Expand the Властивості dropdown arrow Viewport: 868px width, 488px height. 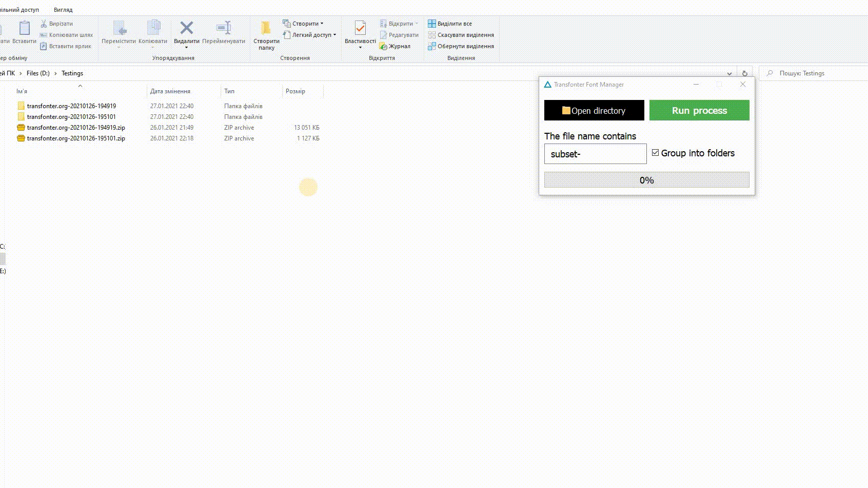click(360, 47)
